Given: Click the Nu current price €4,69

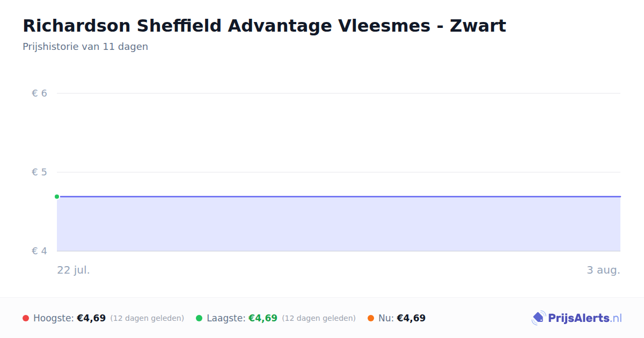Looking at the screenshot, I should click(411, 318).
